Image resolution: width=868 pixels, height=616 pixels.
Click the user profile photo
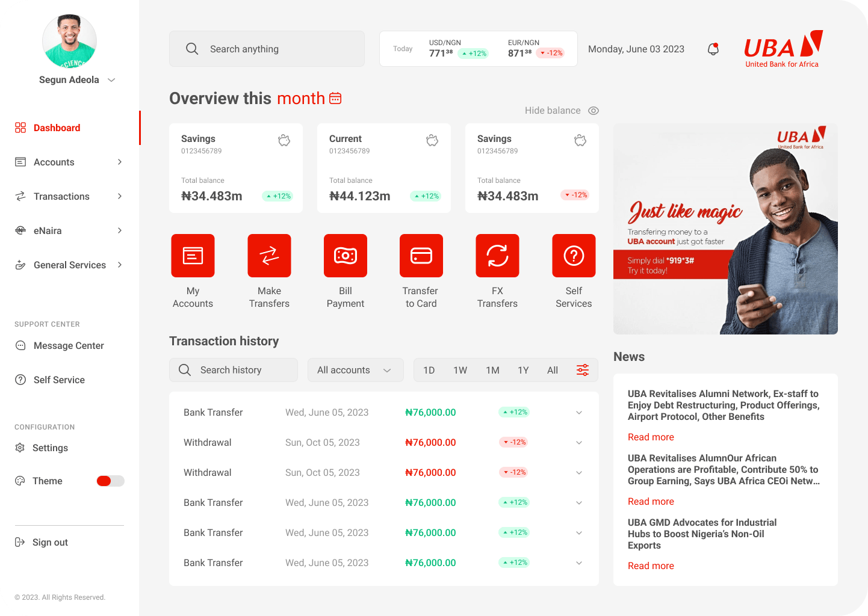point(69,41)
